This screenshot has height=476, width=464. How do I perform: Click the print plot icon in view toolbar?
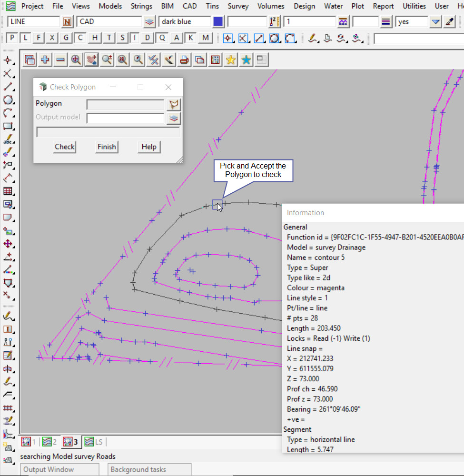(184, 59)
